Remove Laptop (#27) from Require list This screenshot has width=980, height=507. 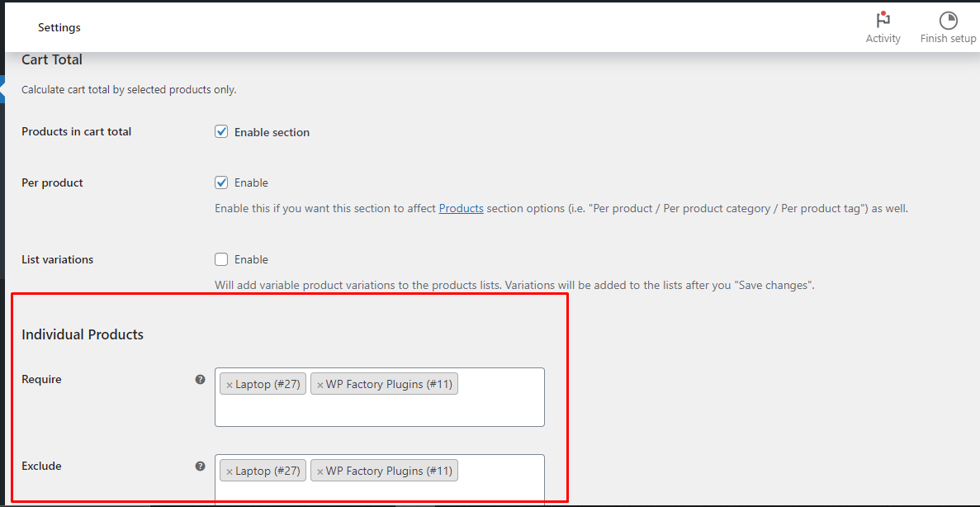[x=230, y=385]
